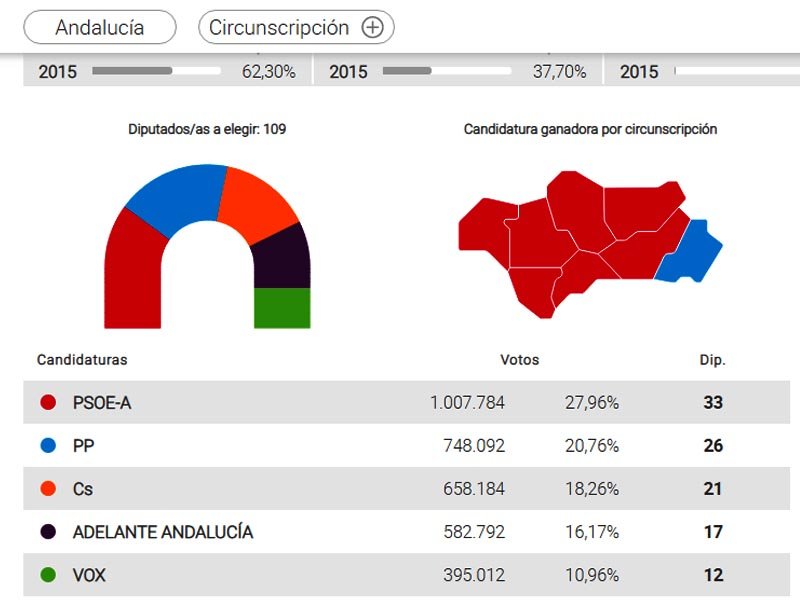Click the Votos column header

point(519,360)
